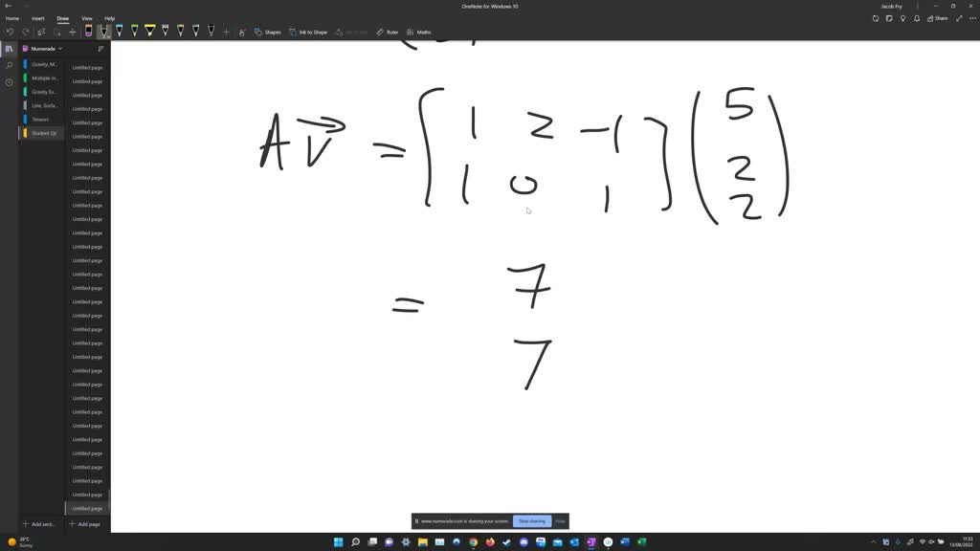980x551 pixels.
Task: Switch to the View tab
Action: point(86,17)
